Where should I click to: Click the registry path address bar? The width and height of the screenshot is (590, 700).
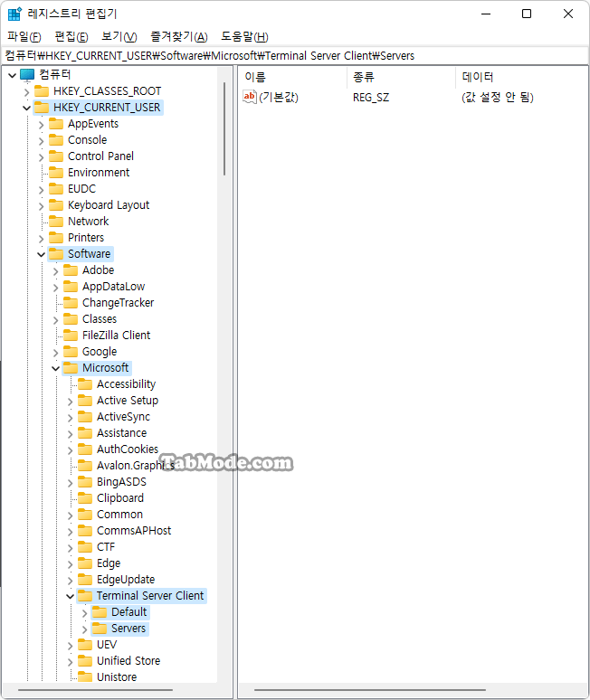[x=295, y=56]
